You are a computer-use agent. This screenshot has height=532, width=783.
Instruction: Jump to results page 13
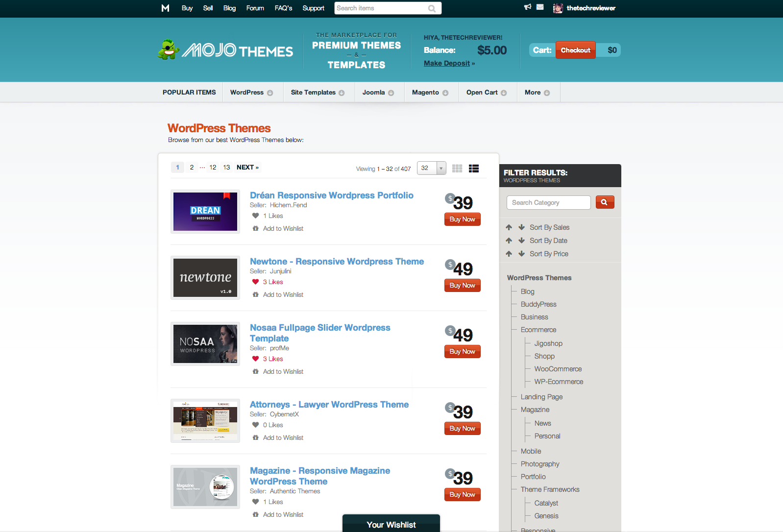tap(226, 167)
